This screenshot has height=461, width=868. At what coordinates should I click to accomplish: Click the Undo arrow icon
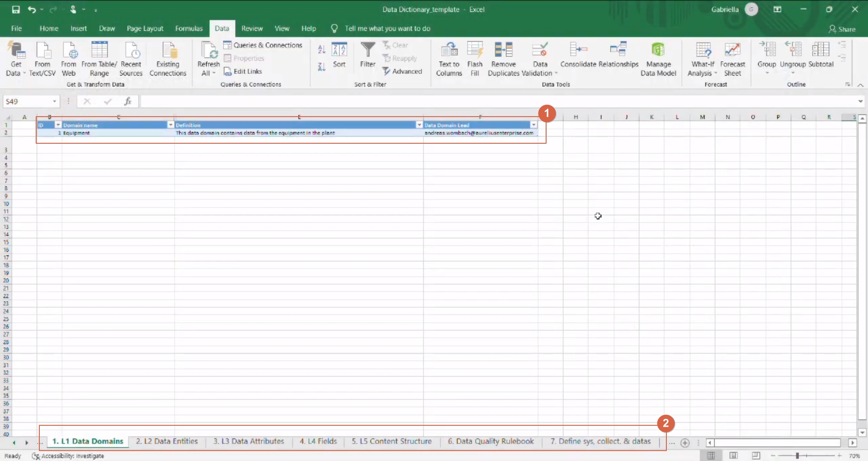pyautogui.click(x=31, y=9)
